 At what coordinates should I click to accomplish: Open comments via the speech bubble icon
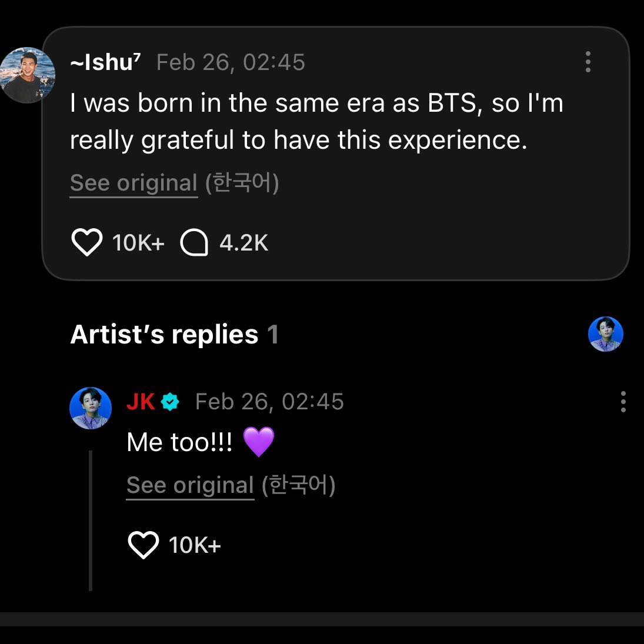pyautogui.click(x=194, y=242)
